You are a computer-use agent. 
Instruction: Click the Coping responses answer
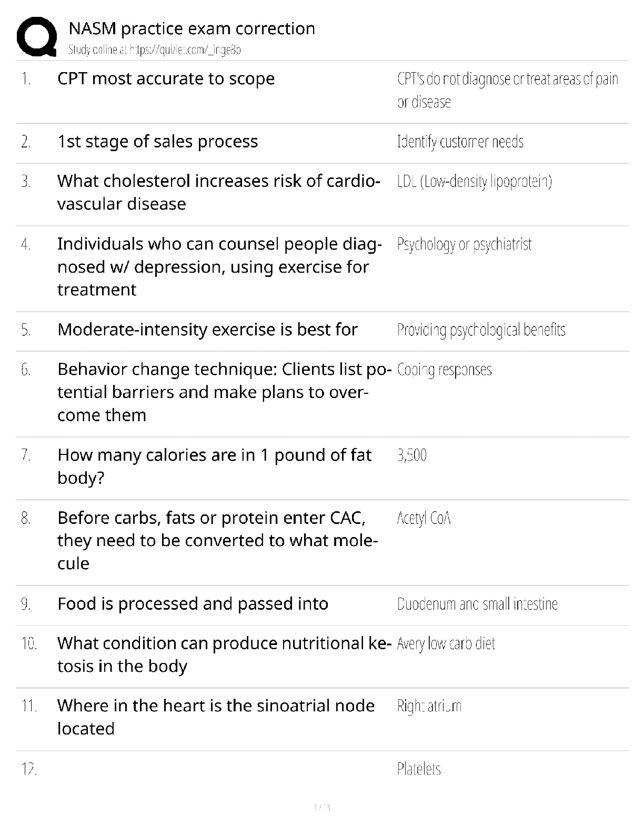click(x=444, y=370)
